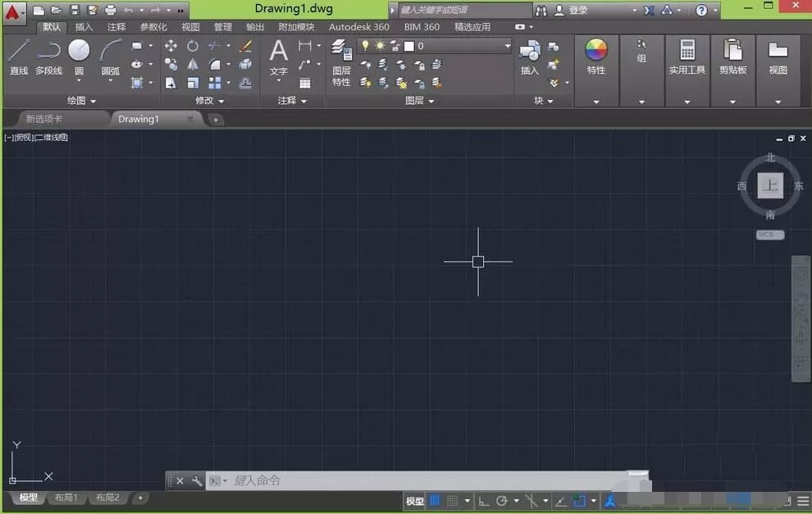Open 图层特性 layer properties manager
This screenshot has height=514, width=812.
pos(342,62)
